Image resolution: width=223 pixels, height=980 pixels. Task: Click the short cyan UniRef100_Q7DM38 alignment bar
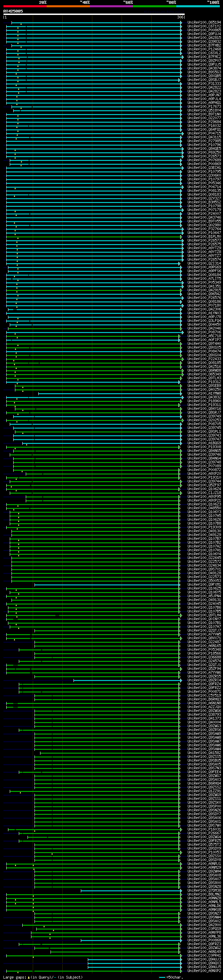[130, 890]
